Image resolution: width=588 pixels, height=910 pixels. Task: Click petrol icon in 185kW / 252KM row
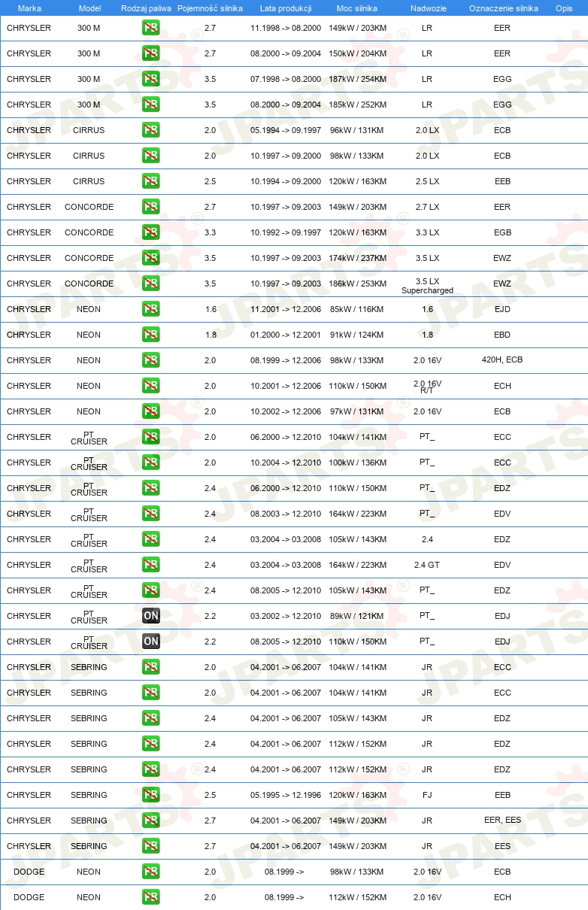click(x=151, y=105)
